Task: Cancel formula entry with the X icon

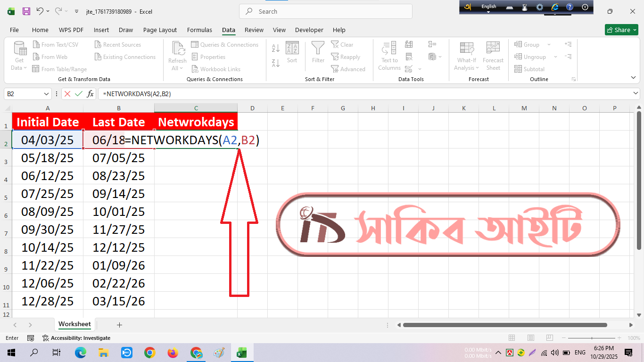Action: (x=67, y=94)
